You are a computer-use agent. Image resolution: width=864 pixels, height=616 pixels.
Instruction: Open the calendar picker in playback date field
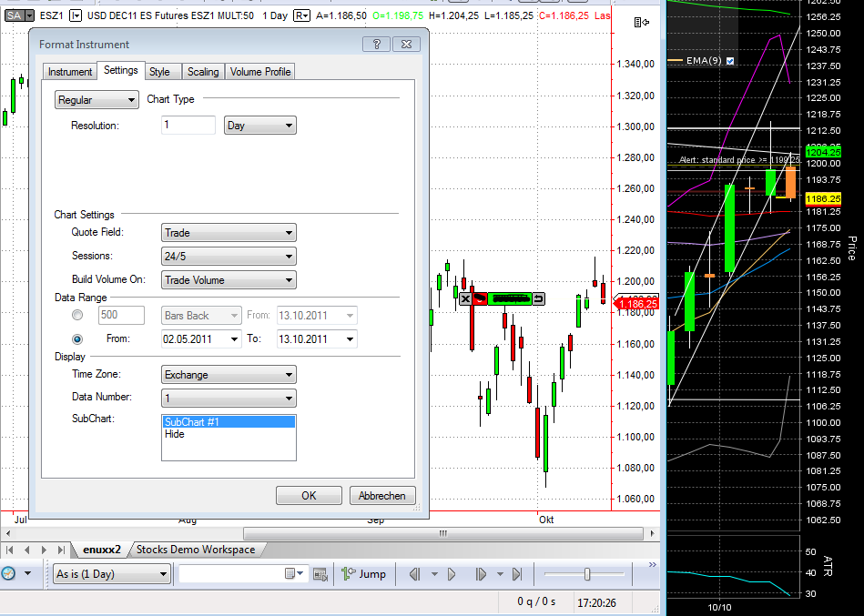point(294,573)
